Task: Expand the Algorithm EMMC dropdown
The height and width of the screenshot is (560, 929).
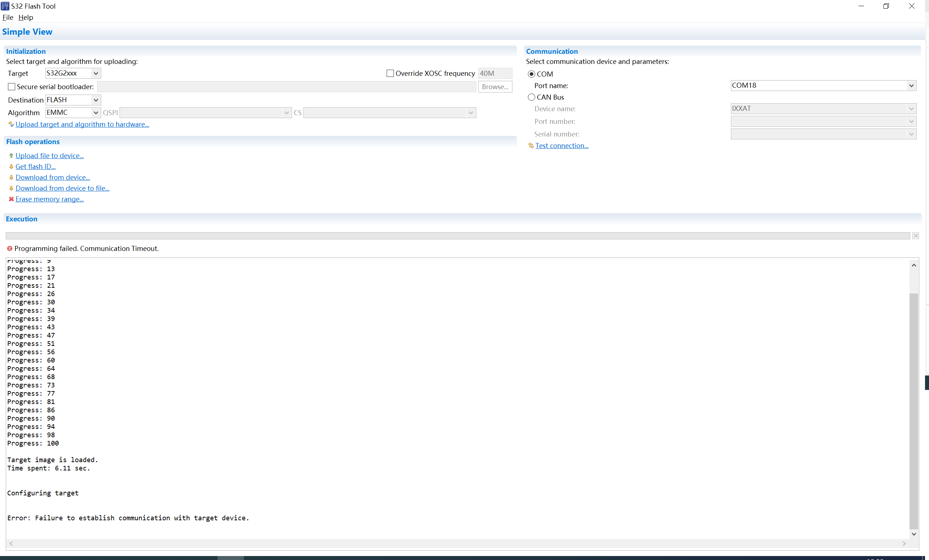Action: pyautogui.click(x=96, y=113)
